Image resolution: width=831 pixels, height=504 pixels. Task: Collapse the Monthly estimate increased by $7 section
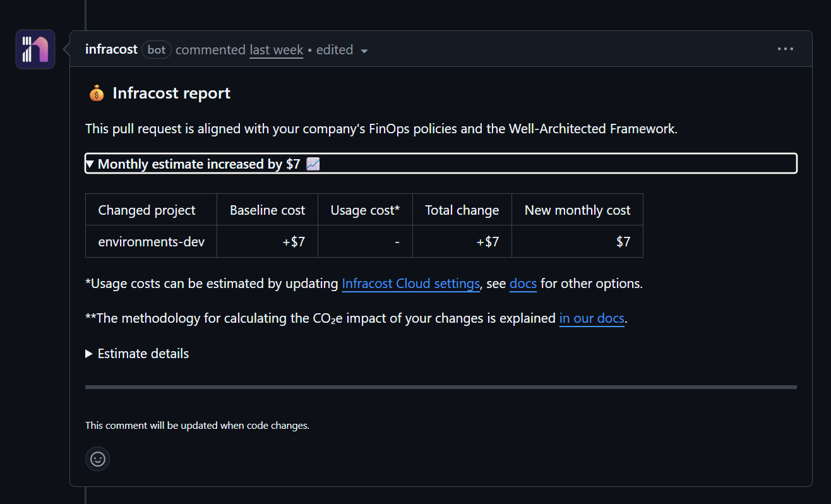click(199, 164)
